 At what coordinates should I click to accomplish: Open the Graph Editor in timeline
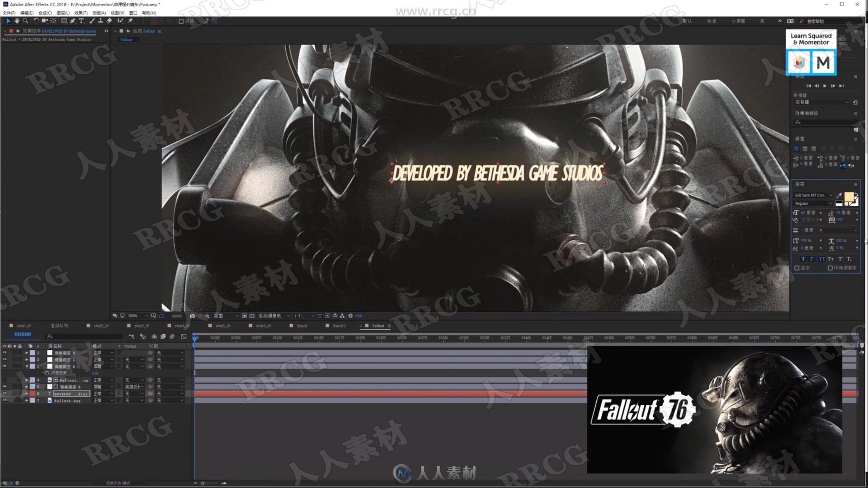[184, 337]
